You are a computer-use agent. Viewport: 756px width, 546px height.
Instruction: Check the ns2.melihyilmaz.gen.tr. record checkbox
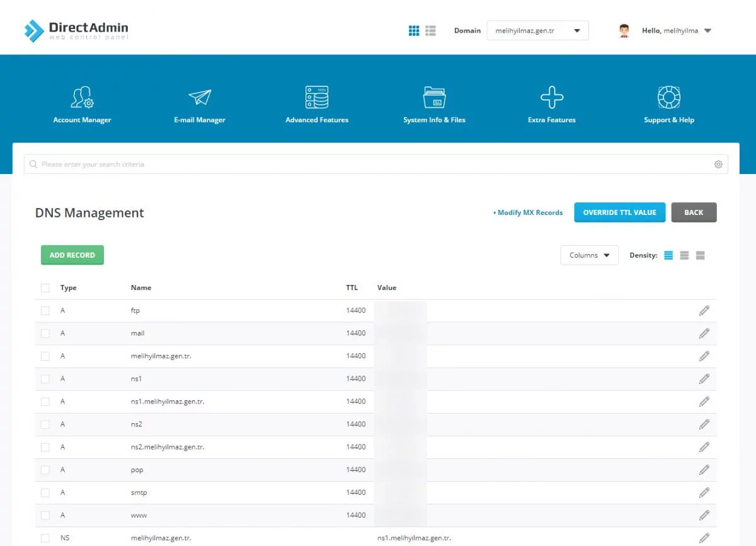[x=45, y=447]
